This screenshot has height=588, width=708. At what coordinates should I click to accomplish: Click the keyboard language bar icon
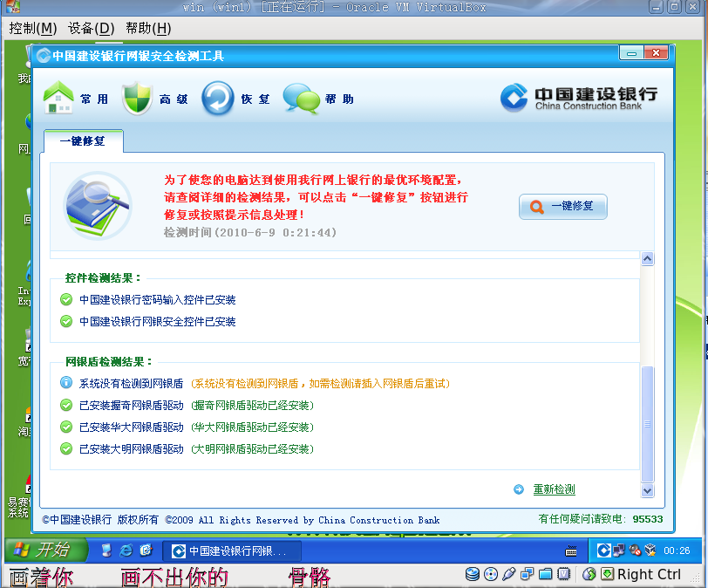[x=571, y=550]
